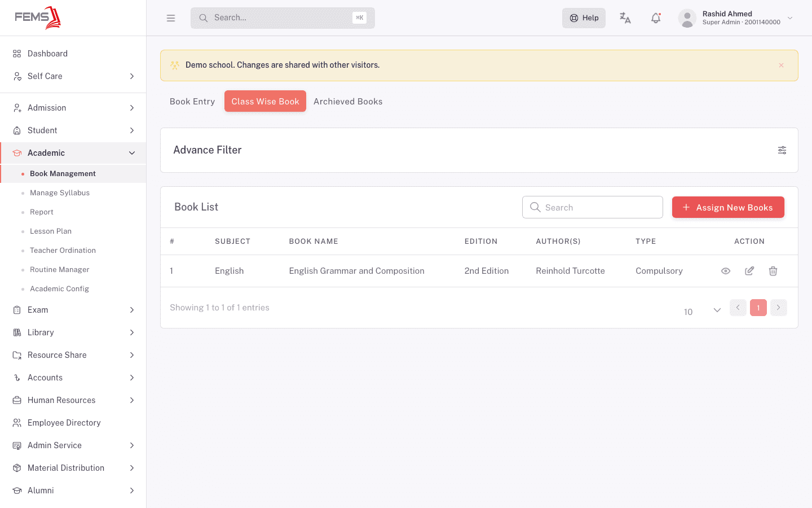The width and height of the screenshot is (812, 508).
Task: Open the language translation icon
Action: point(625,18)
